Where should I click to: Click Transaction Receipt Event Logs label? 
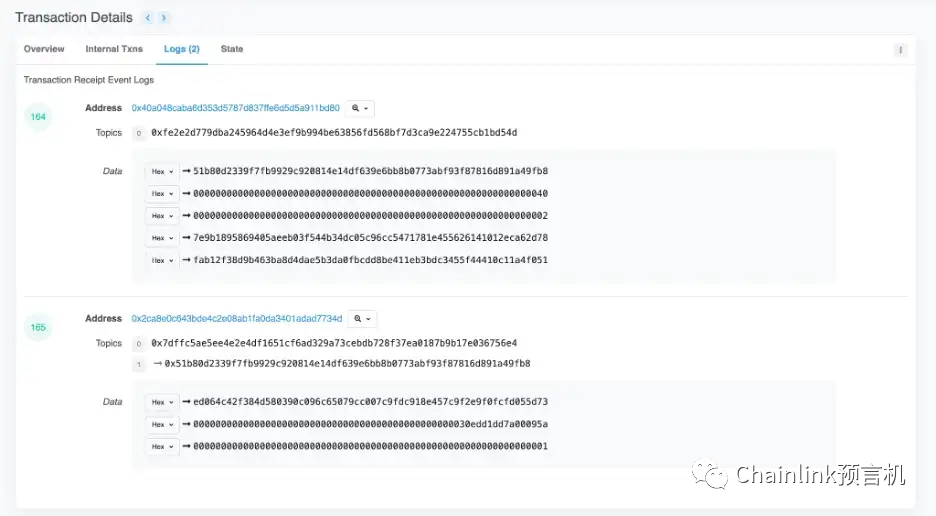point(89,80)
